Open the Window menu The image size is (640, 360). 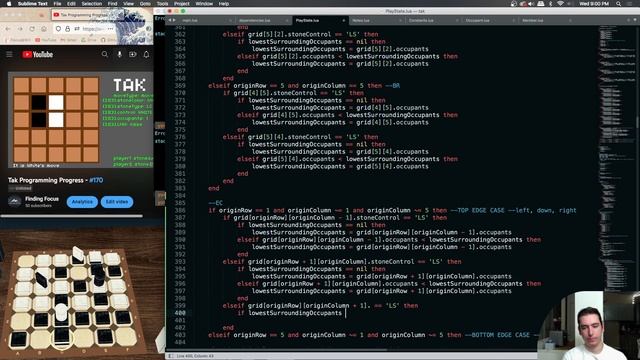(204, 4)
